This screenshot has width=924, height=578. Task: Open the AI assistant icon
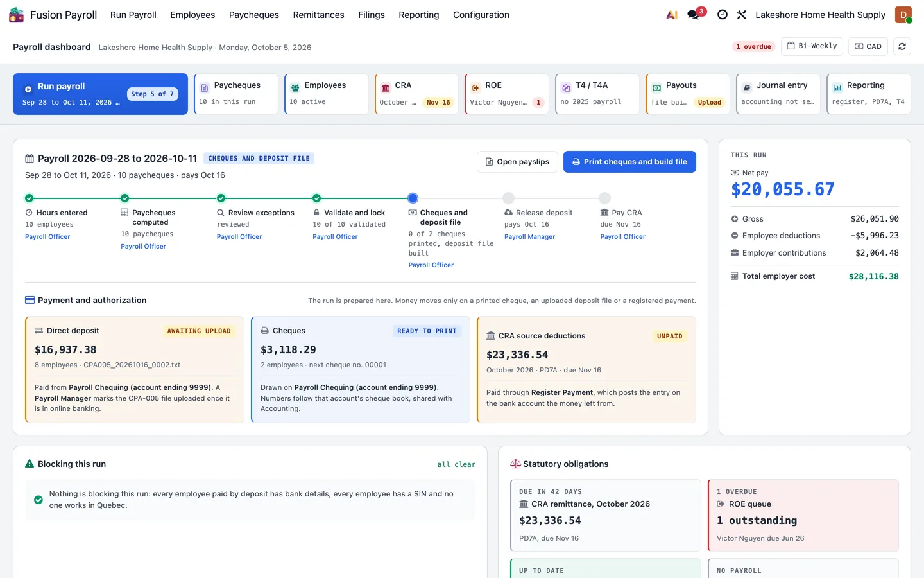tap(672, 15)
